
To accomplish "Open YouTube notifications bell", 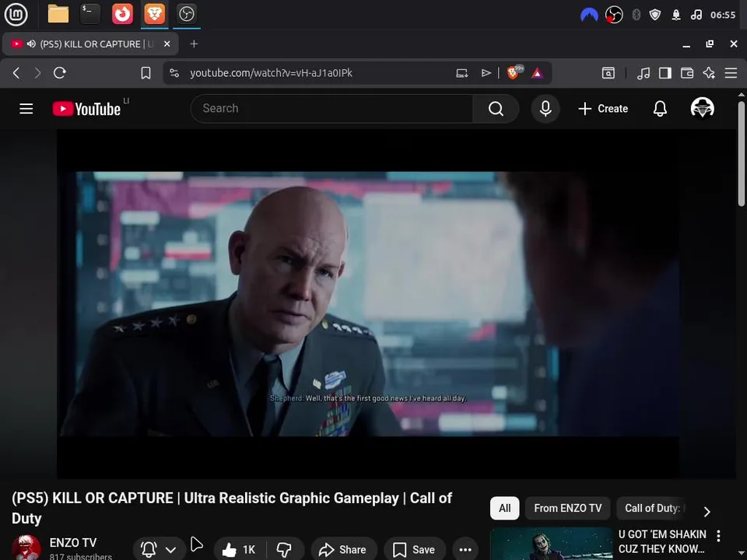I will click(660, 109).
